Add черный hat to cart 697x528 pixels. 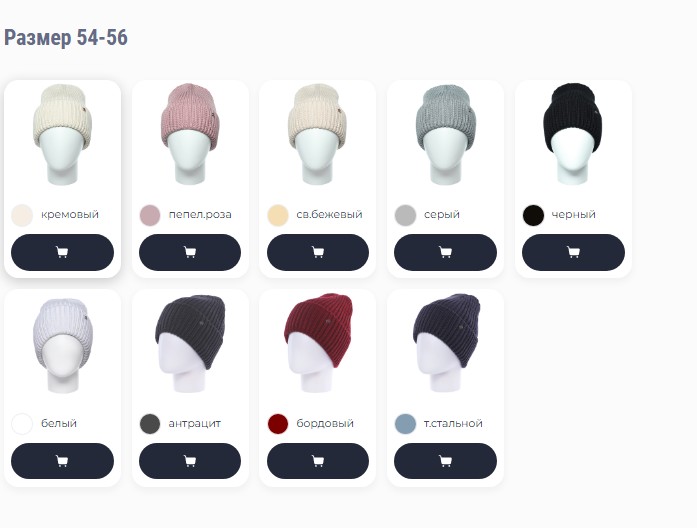573,252
